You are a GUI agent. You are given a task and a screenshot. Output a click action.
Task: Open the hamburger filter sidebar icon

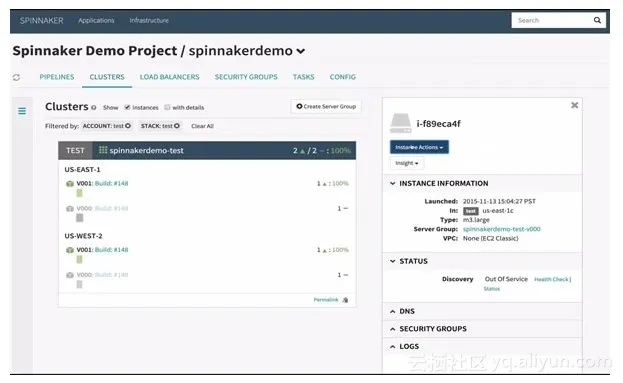click(x=22, y=111)
